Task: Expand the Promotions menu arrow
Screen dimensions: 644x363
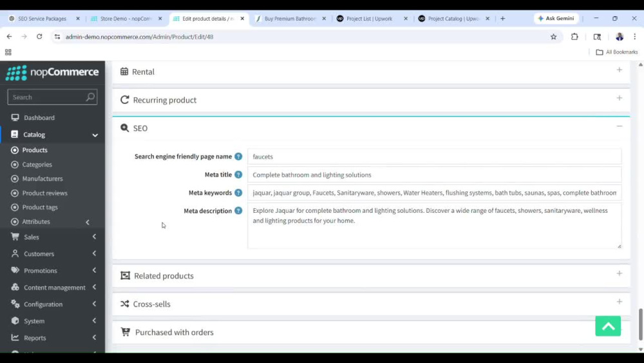Action: (95, 271)
